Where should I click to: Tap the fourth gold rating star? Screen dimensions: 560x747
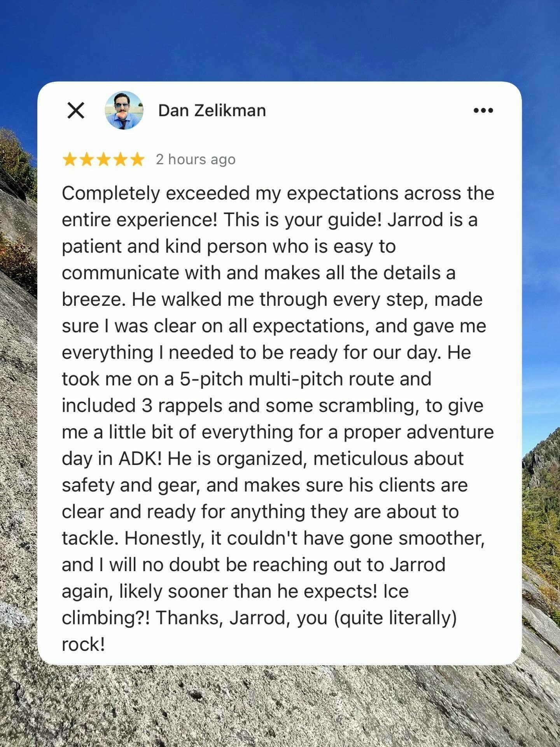click(120, 160)
